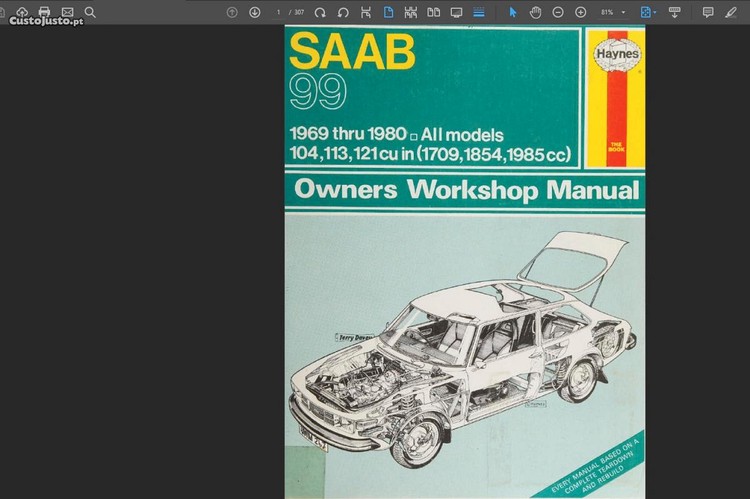This screenshot has width=750, height=499.
Task: Go to next page with down arrow
Action: [x=254, y=12]
